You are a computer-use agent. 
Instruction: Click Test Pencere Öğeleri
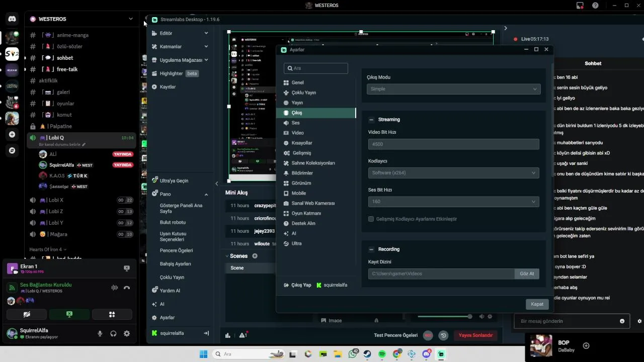pos(396,335)
